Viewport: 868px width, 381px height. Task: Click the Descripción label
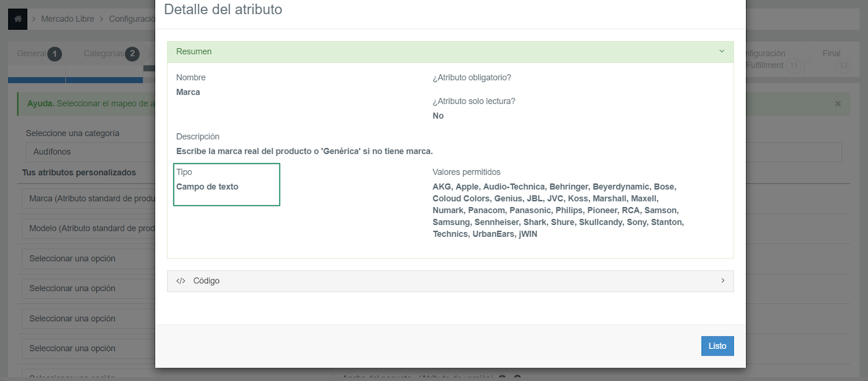198,137
